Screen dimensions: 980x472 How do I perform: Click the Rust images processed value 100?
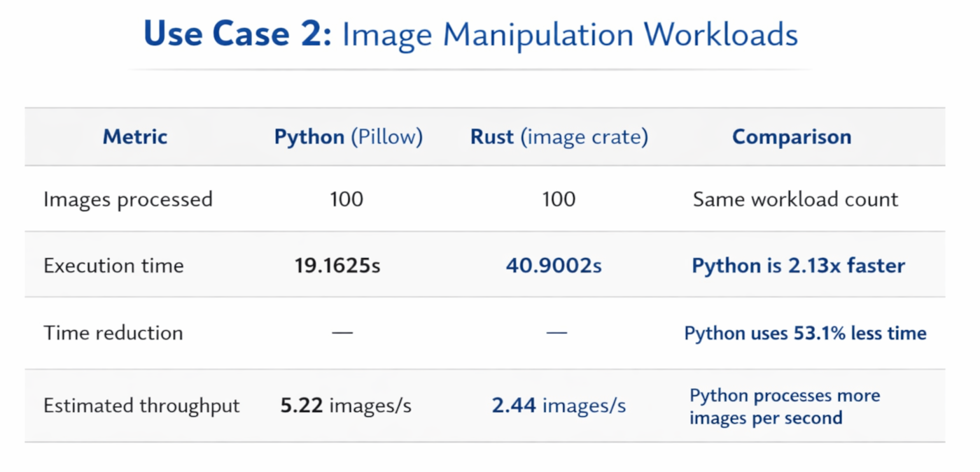pos(558,199)
